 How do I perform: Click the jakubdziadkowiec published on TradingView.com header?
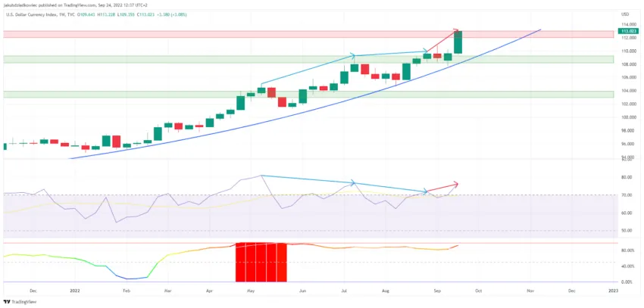[x=55, y=5]
